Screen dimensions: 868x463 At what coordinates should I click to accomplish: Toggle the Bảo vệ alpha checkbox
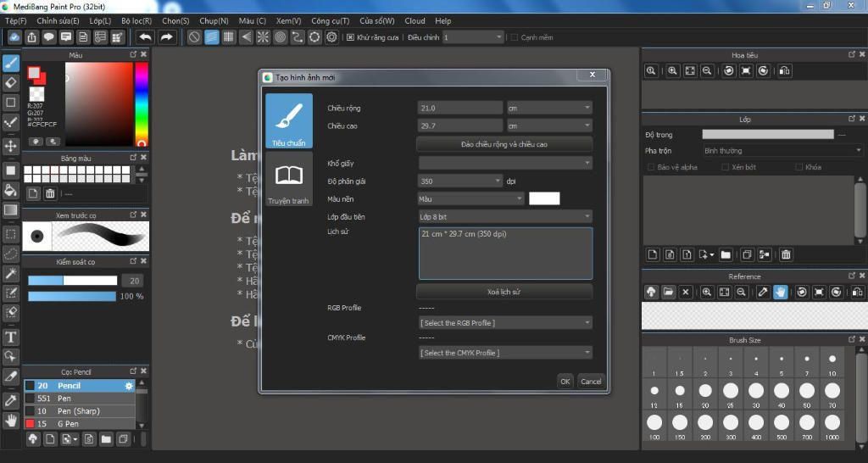[x=651, y=167]
